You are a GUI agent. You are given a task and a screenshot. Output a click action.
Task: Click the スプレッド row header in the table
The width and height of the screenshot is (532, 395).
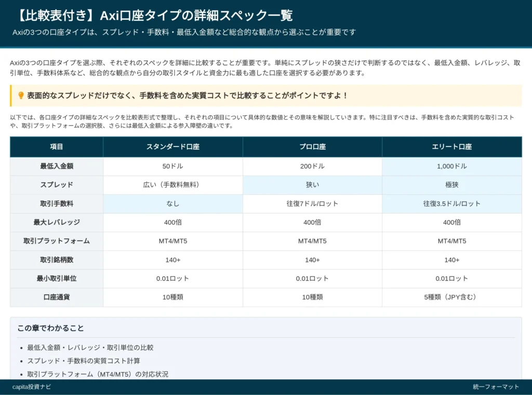(x=57, y=185)
